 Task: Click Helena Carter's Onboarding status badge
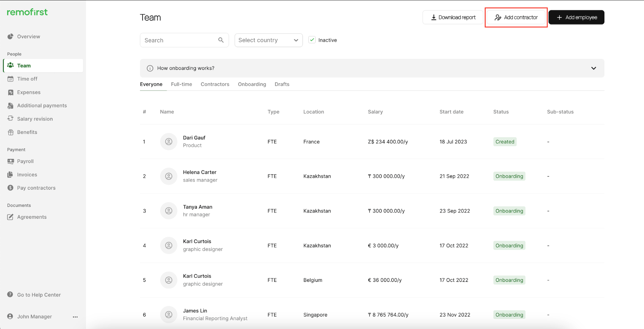[509, 176]
